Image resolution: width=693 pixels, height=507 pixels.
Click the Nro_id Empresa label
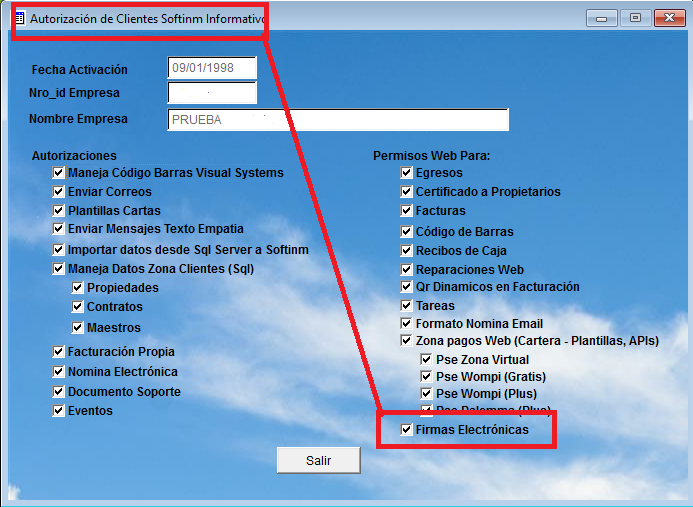(x=74, y=92)
